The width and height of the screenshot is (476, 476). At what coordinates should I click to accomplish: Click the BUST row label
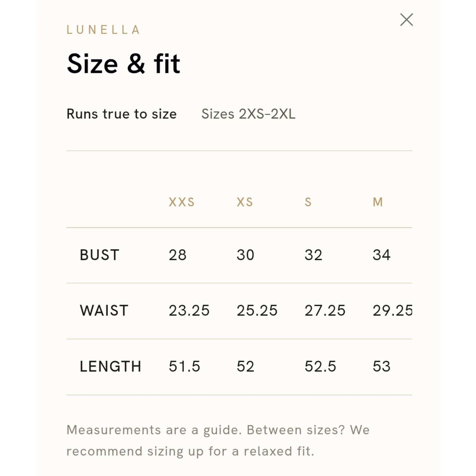point(100,255)
